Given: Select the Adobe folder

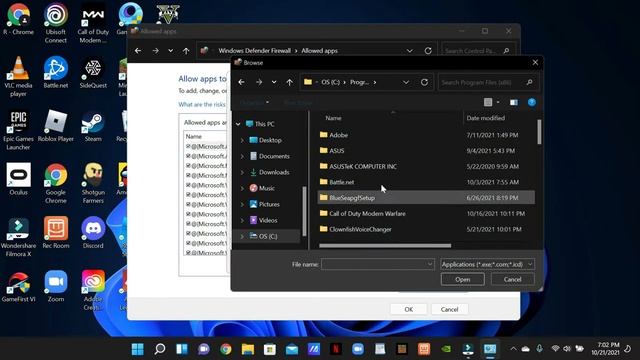Looking at the screenshot, I should 426,135.
